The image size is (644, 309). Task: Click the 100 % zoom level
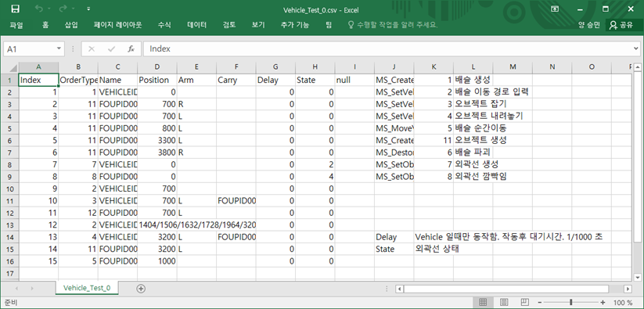(x=622, y=303)
